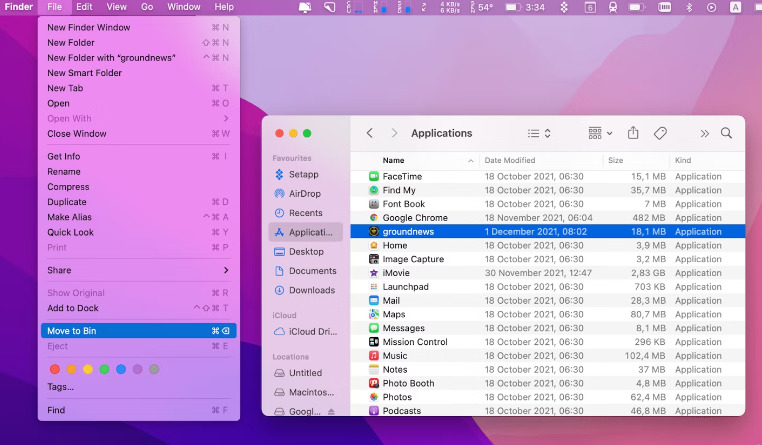This screenshot has width=762, height=445.
Task: Apply the blue tag color
Action: click(x=121, y=369)
